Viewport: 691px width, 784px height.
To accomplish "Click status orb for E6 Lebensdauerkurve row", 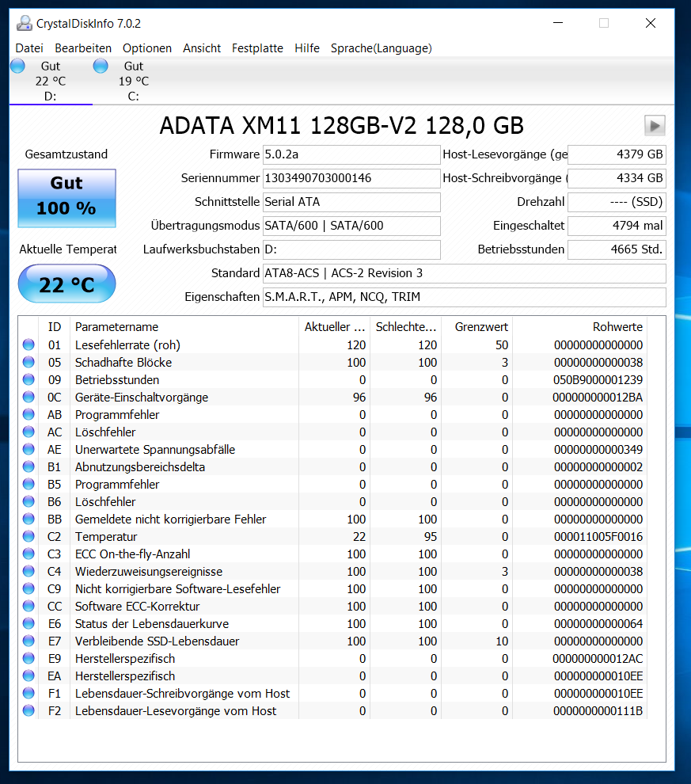I will [x=28, y=623].
